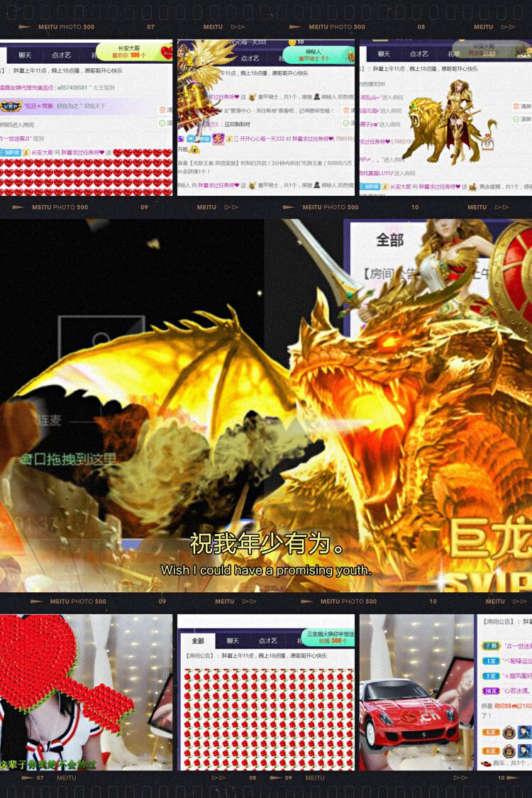532x798 pixels.
Task: Toggle scroll-lock checkmark in winged knight panel
Action: tap(346, 123)
